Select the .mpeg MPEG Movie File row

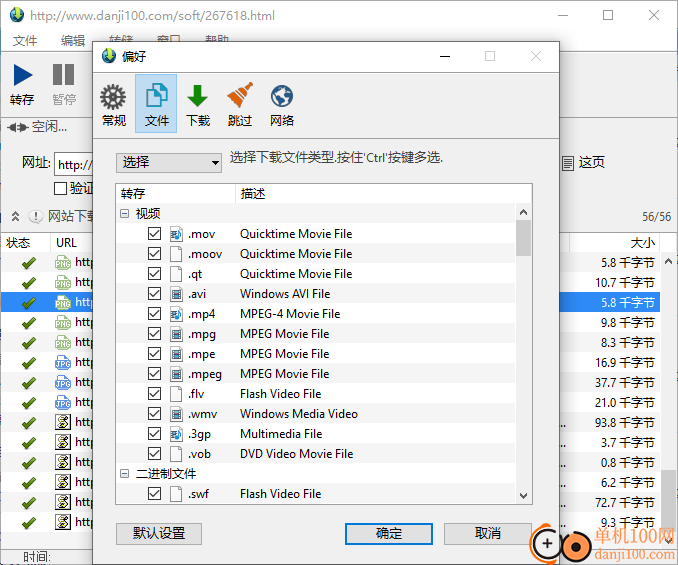point(316,374)
